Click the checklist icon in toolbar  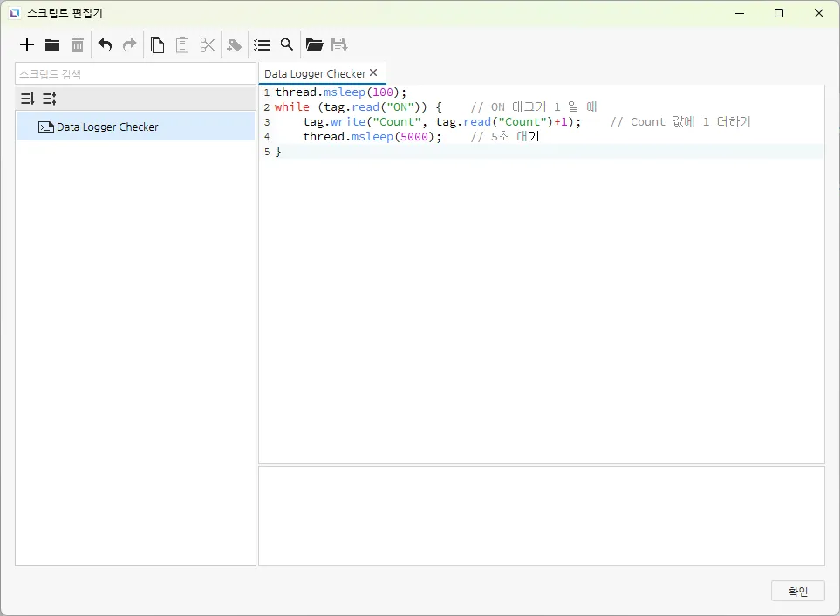click(x=261, y=44)
